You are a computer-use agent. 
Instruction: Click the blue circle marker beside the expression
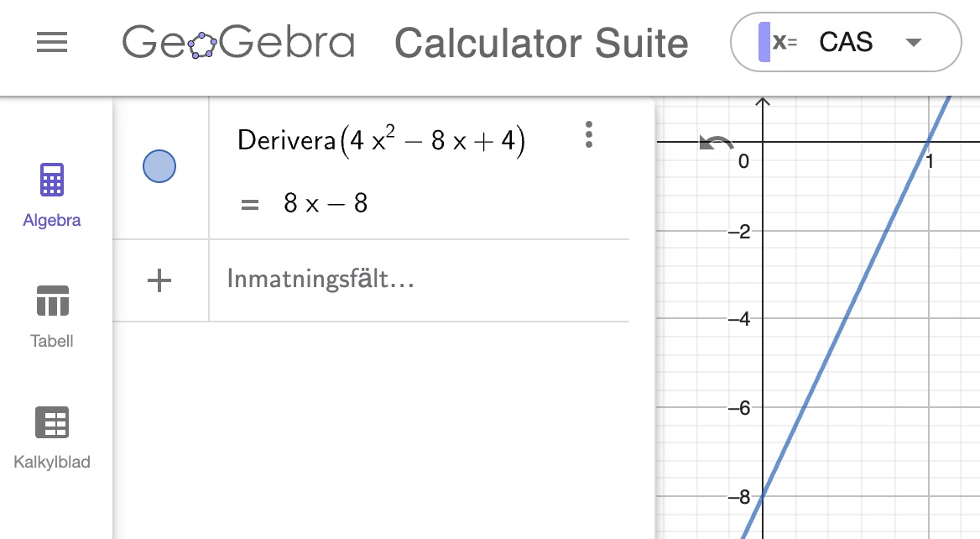[x=159, y=166]
